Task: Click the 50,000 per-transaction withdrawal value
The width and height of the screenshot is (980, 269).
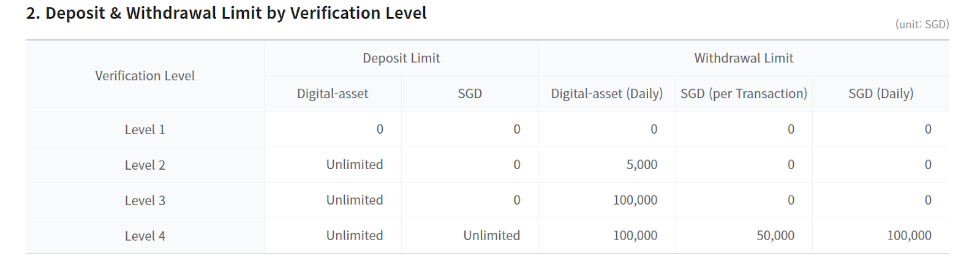Action: tap(775, 236)
